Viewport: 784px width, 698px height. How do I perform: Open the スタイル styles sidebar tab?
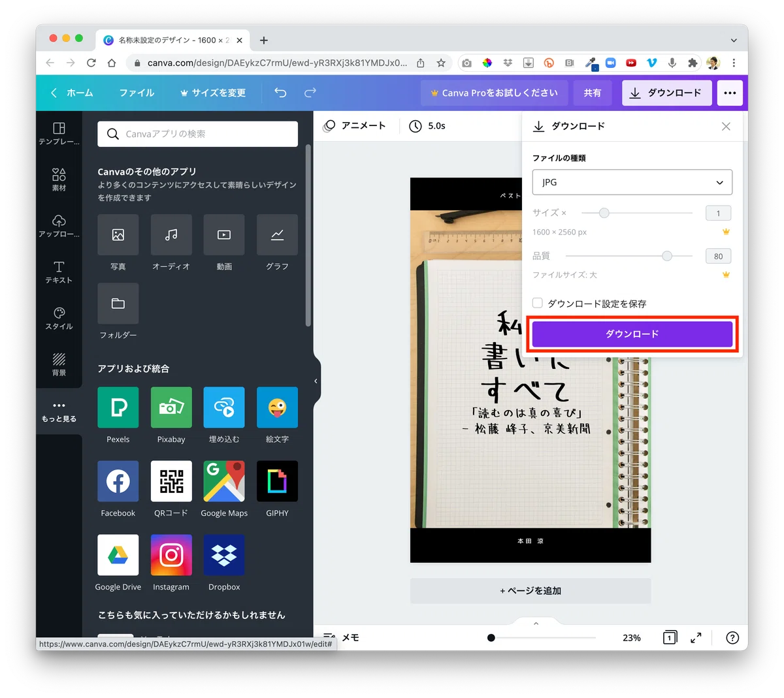point(59,318)
